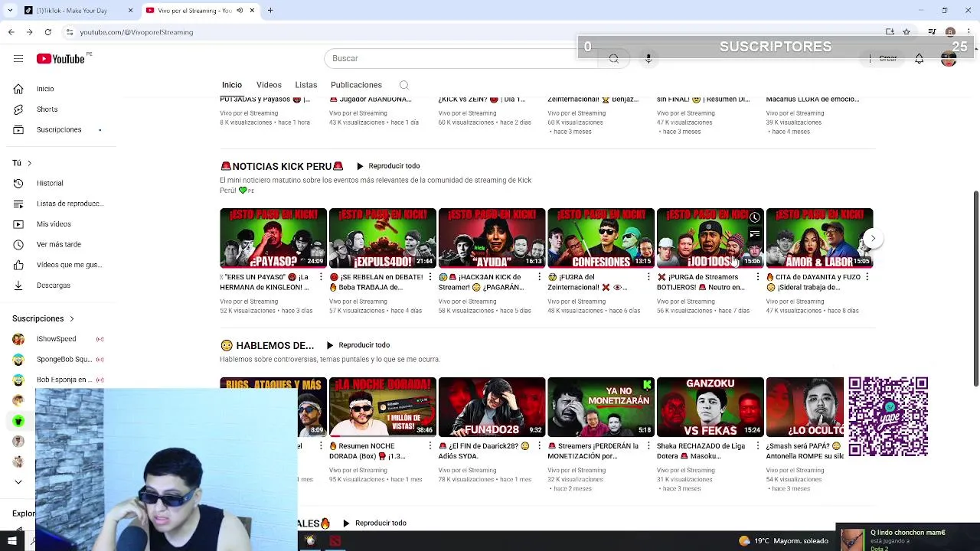Screen dimensions: 980x551
Task: Show more subscriptions chevron
Action: point(18,482)
